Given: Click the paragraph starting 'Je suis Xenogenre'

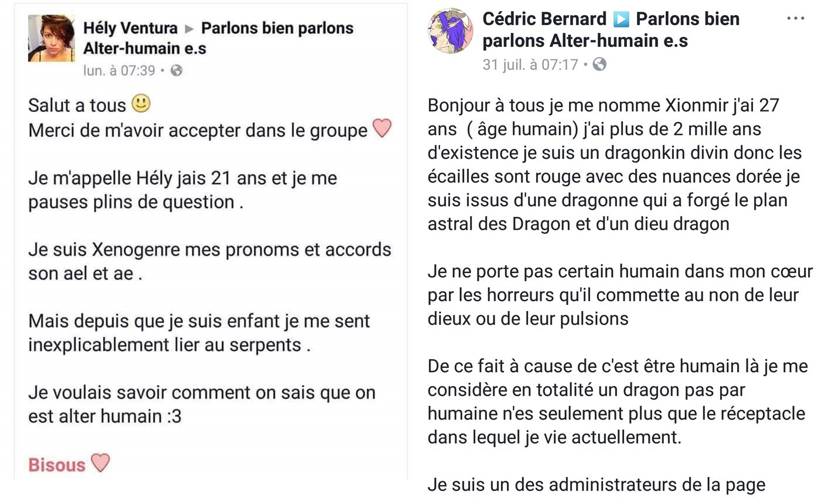Looking at the screenshot, I should (x=210, y=261).
